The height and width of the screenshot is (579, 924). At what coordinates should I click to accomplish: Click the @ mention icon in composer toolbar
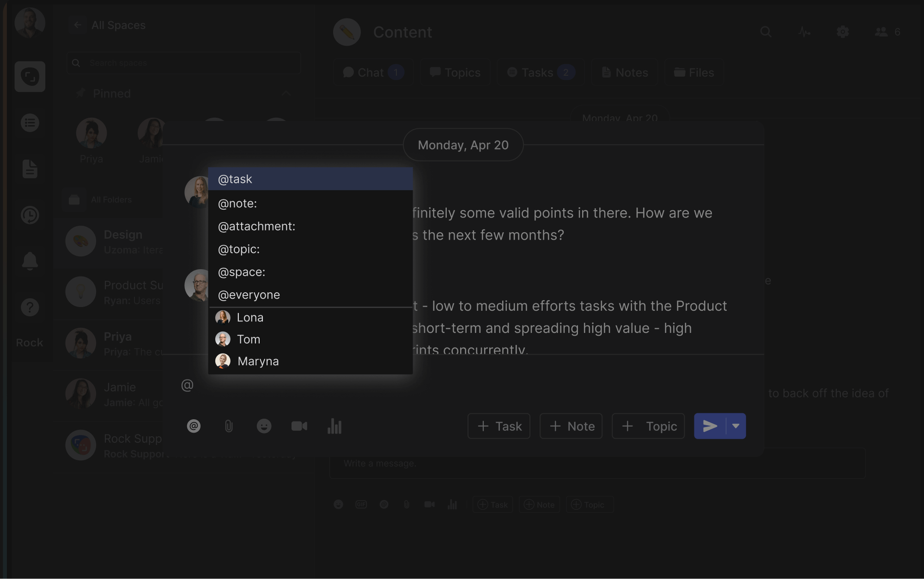(x=194, y=426)
